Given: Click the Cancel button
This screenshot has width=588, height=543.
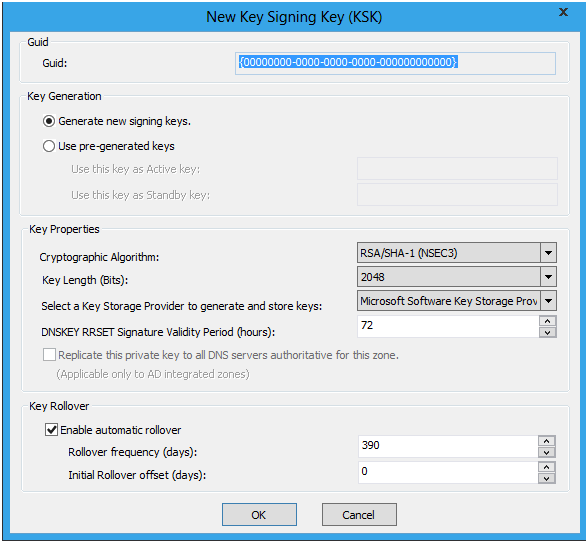Looking at the screenshot, I should (359, 514).
